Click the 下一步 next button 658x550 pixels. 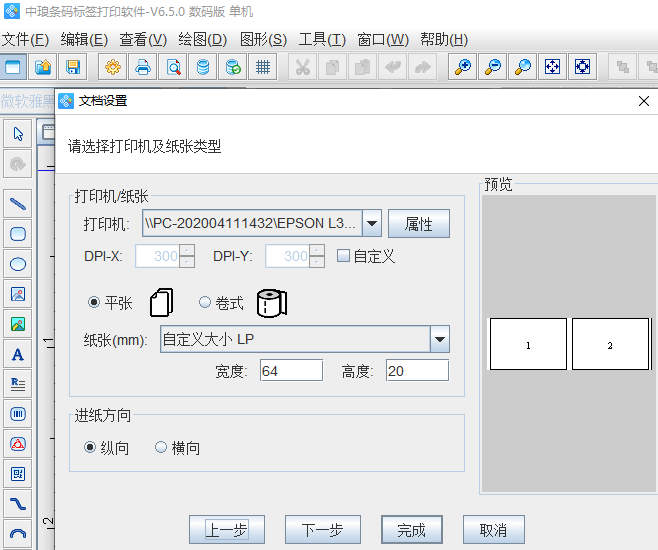coord(322,530)
